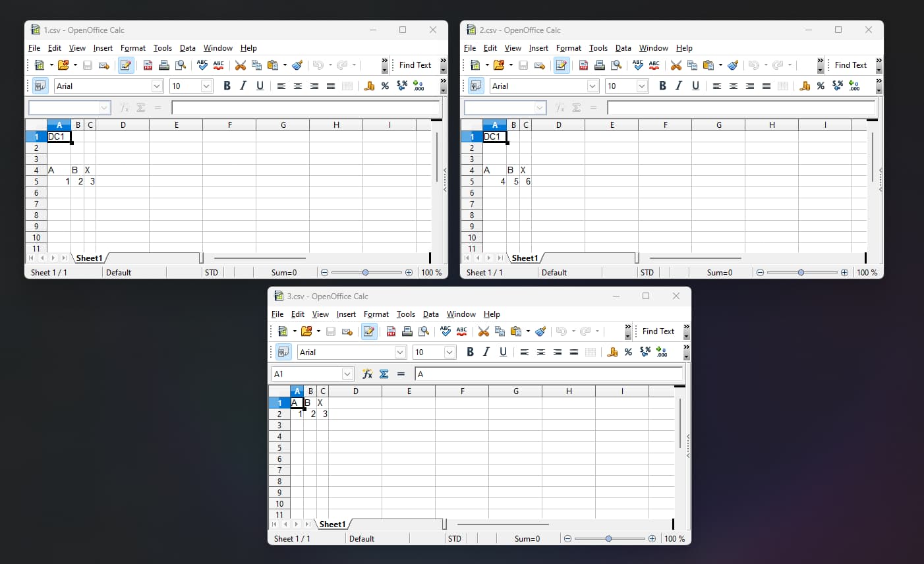Click Find Text field in 1.csv toolbar

click(415, 65)
